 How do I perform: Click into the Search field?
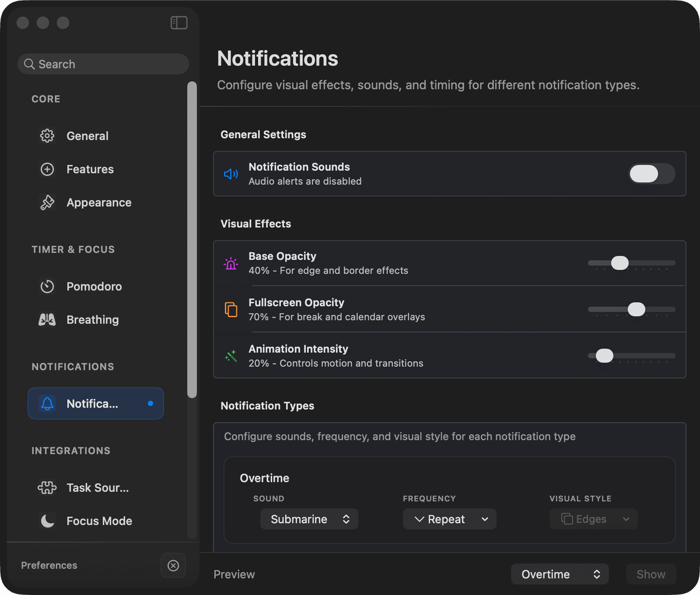(x=103, y=64)
